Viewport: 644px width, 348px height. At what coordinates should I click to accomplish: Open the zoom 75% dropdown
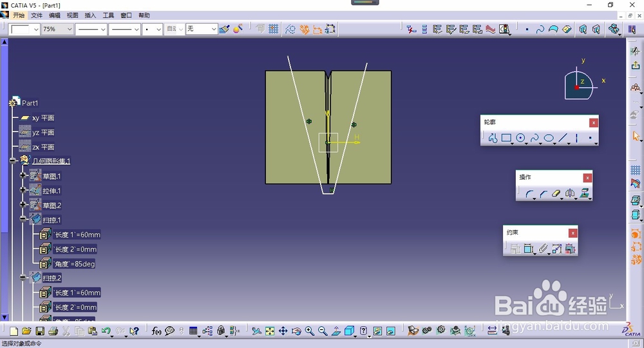pos(69,29)
